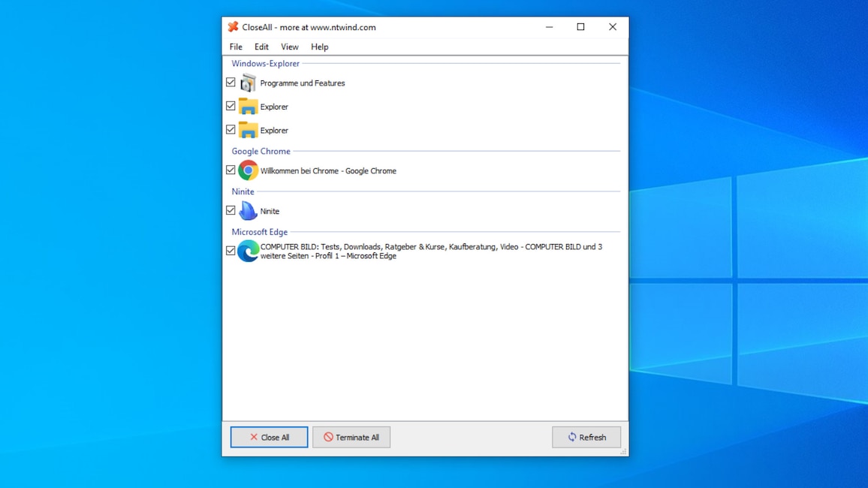Open the Edit menu
Screen dimensions: 868x488
[x=261, y=47]
